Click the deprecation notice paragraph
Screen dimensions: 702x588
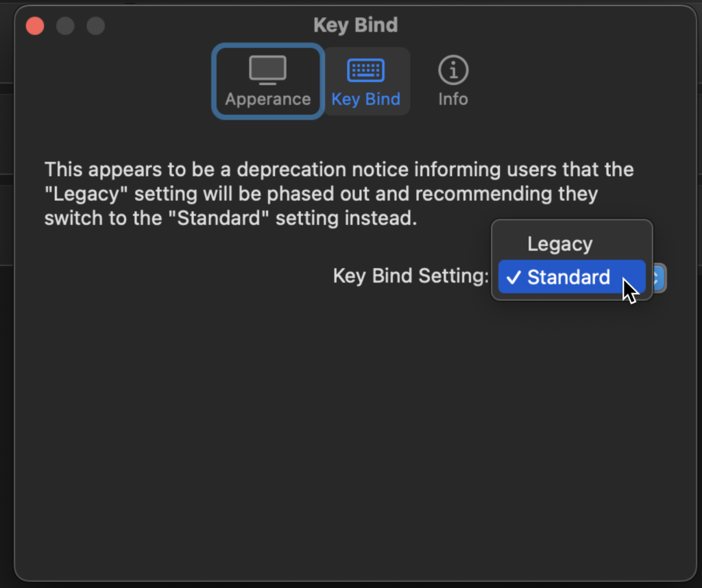pos(339,194)
